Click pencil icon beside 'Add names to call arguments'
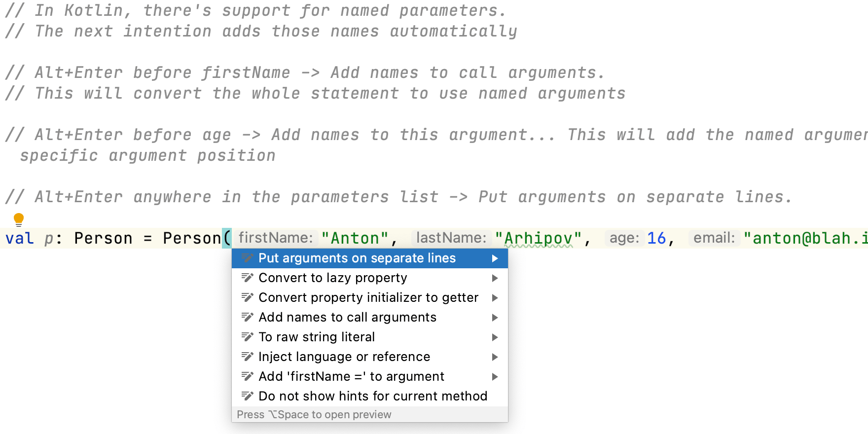The width and height of the screenshot is (868, 434). click(247, 317)
